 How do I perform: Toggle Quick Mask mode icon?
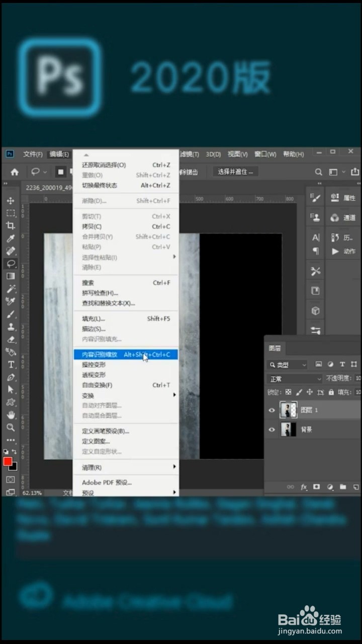coord(11,479)
